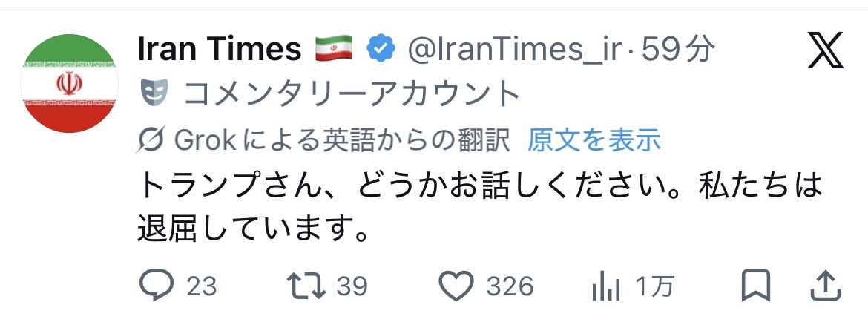Like the tweet with the heart icon
Image resolution: width=868 pixels, height=325 pixels.
click(456, 286)
